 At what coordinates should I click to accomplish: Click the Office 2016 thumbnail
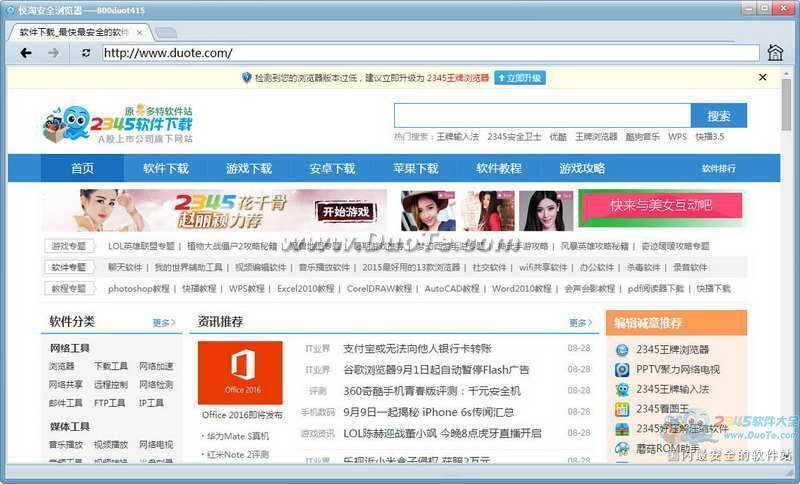[240, 372]
